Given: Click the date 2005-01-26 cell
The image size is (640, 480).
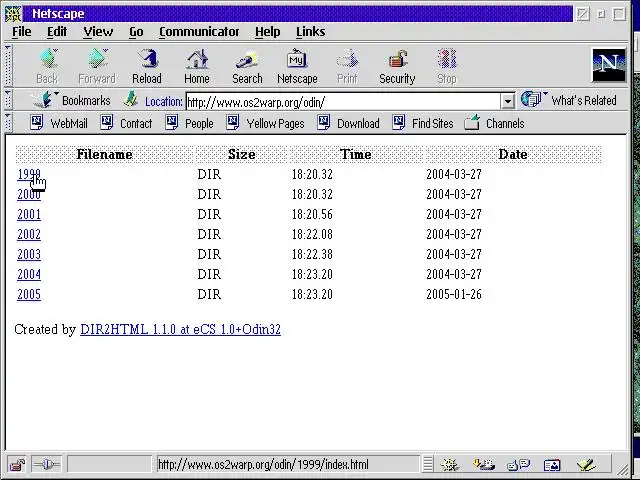Looking at the screenshot, I should [x=454, y=294].
